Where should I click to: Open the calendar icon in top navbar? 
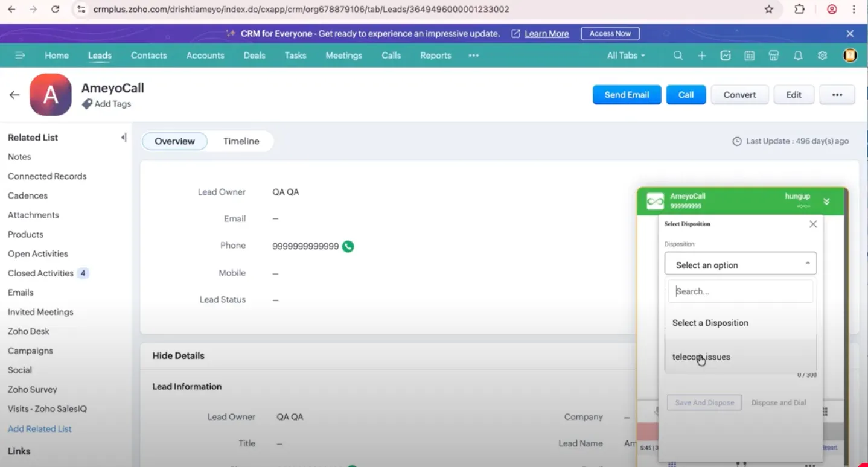click(749, 56)
